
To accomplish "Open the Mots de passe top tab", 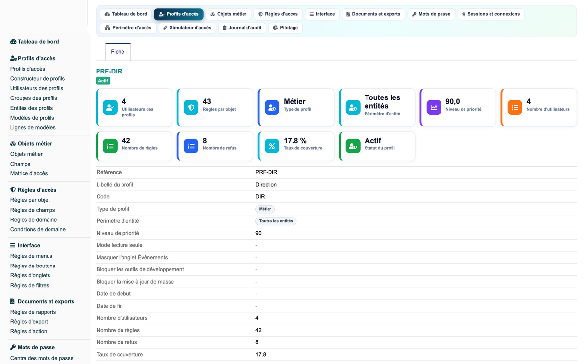I will tap(431, 14).
